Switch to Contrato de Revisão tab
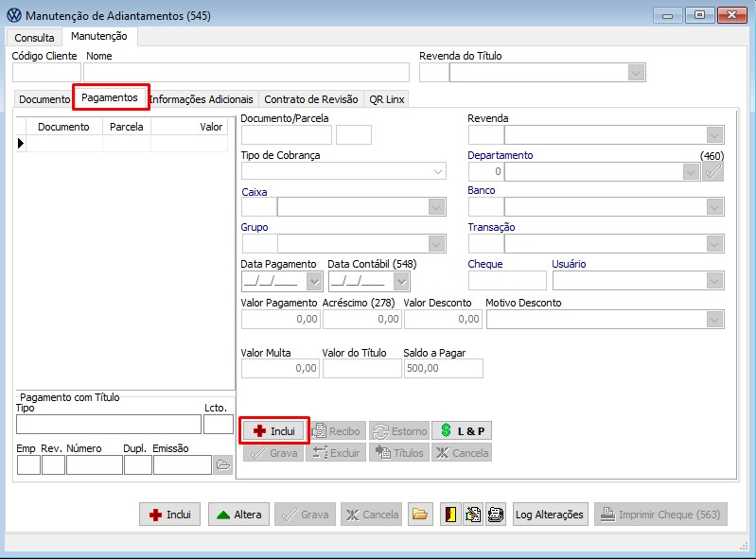The width and height of the screenshot is (756, 559). point(311,98)
